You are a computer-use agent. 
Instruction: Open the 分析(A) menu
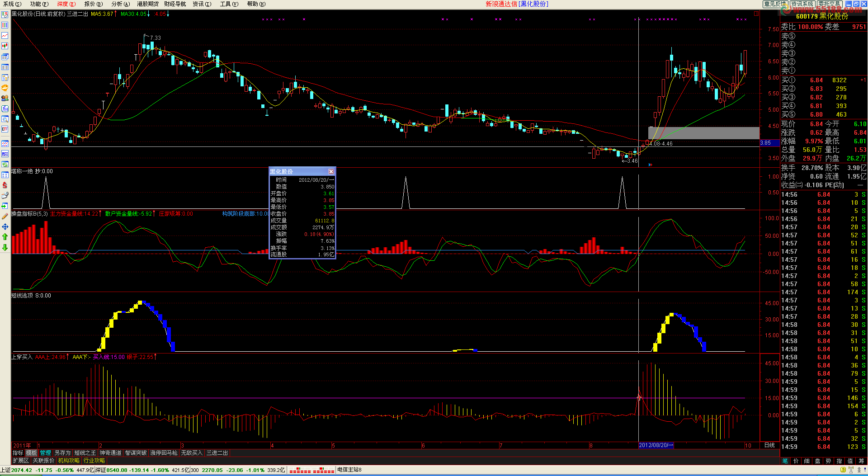pos(120,4)
